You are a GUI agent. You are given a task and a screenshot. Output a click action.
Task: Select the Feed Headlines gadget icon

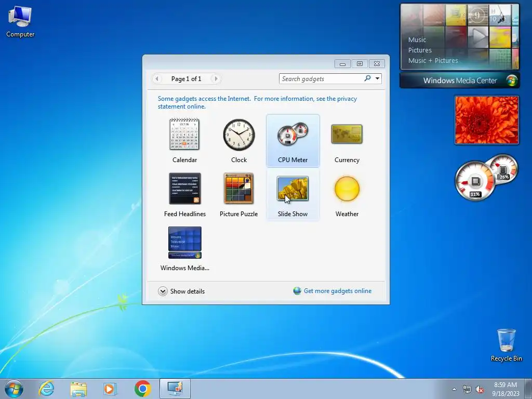coord(185,189)
